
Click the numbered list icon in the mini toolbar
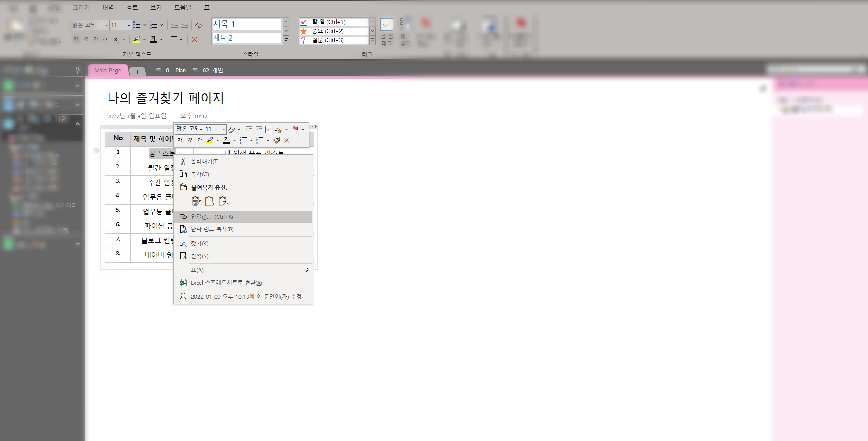(260, 140)
